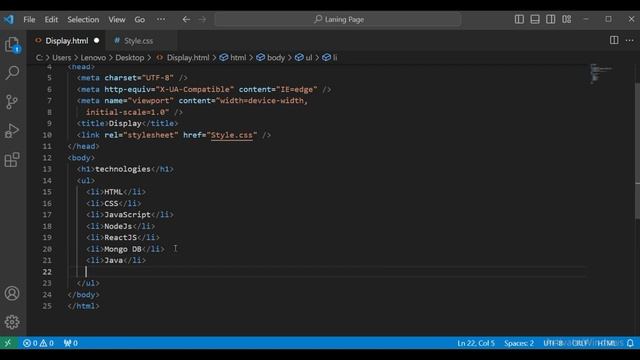
Task: Click the ports forwarded indicator showing 0
Action: tap(71, 343)
